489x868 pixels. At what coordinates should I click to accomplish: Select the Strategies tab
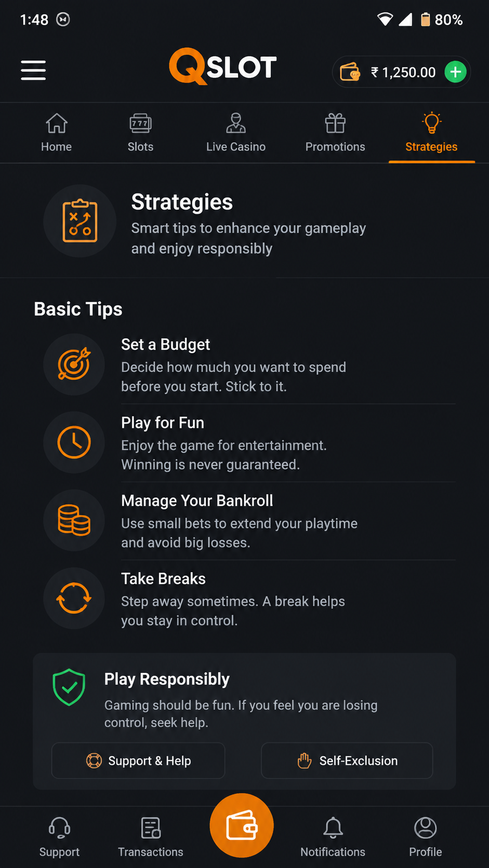[x=431, y=133]
